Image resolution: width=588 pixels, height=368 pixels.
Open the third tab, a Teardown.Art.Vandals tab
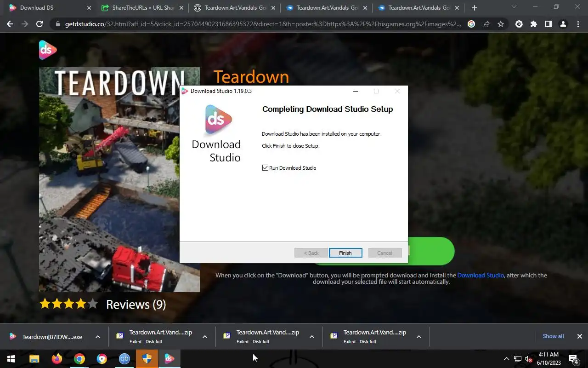pyautogui.click(x=235, y=8)
